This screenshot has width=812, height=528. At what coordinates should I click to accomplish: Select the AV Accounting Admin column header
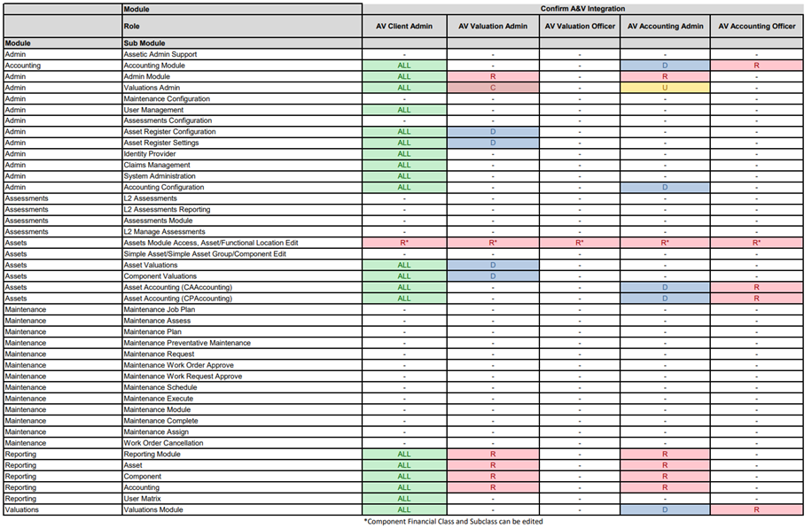(x=665, y=26)
